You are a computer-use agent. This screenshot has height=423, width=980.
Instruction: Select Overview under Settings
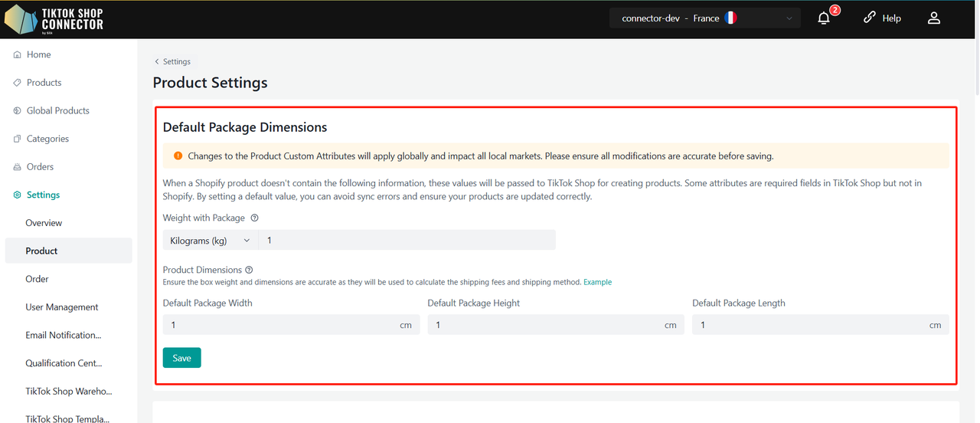click(44, 223)
